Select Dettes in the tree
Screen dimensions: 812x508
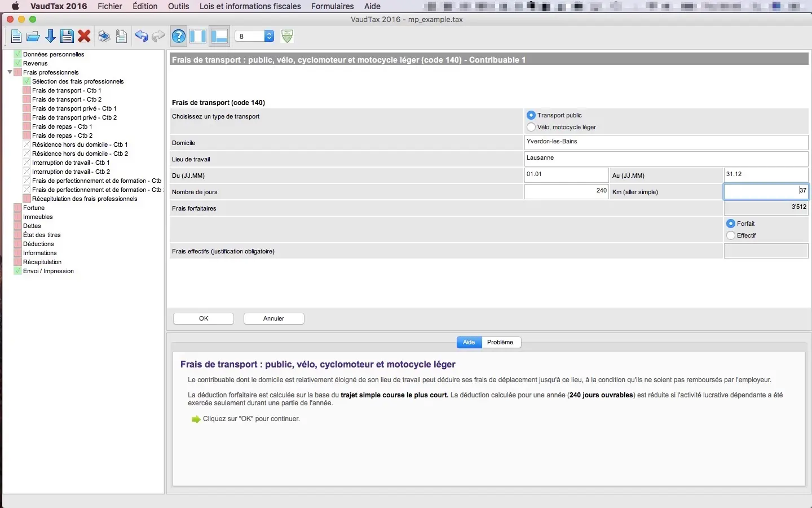[x=32, y=226]
